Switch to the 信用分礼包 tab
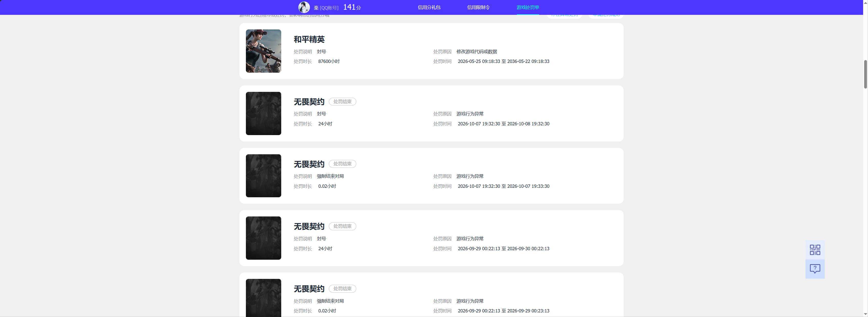The width and height of the screenshot is (868, 317). tap(429, 7)
